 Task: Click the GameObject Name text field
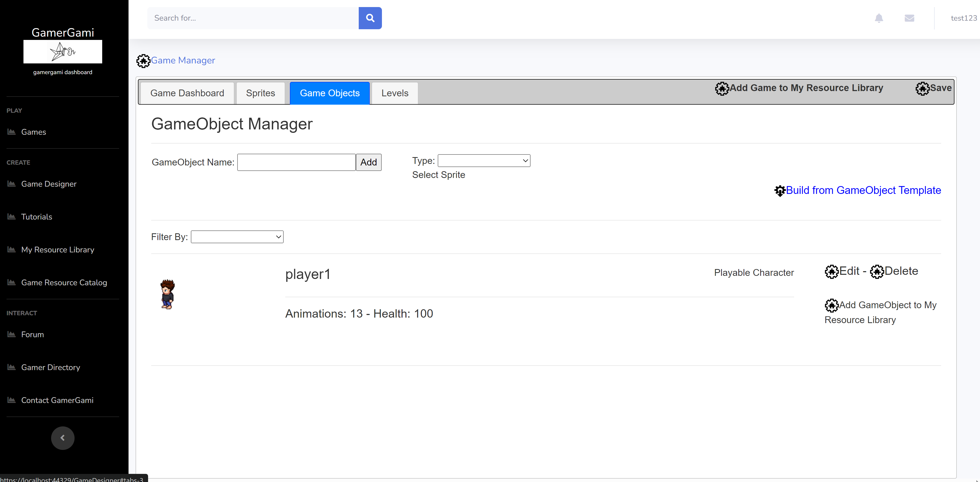[x=296, y=163]
